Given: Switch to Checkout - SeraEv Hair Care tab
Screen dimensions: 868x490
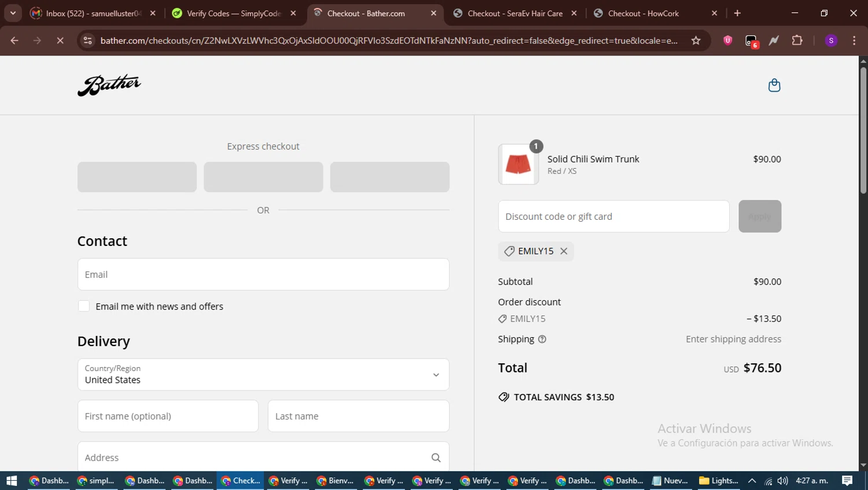Looking at the screenshot, I should point(514,13).
